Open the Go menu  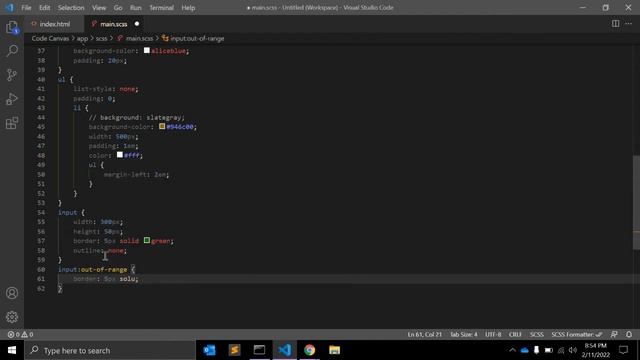[118, 7]
